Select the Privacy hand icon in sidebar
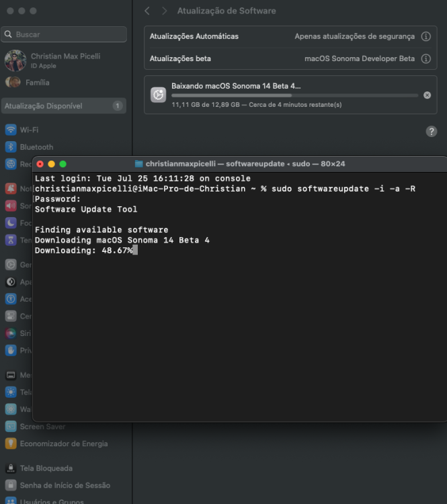Screen dimensions: 447x504 pyautogui.click(x=11, y=350)
